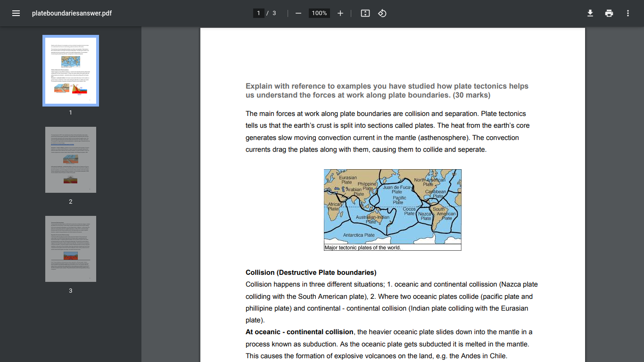Screen dimensions: 644x362
Task: Click the total pages number 3
Action: tap(274, 13)
